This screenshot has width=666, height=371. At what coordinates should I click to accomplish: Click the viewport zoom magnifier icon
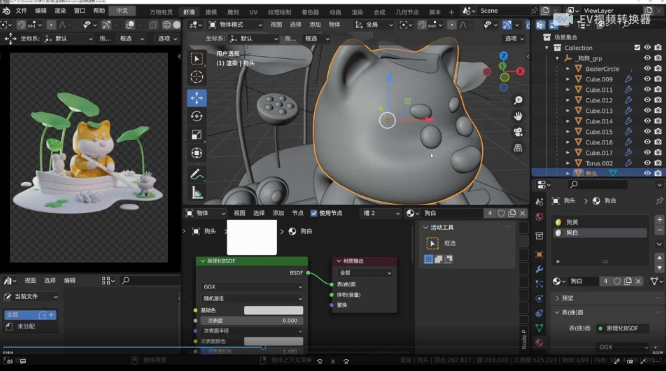(x=518, y=100)
